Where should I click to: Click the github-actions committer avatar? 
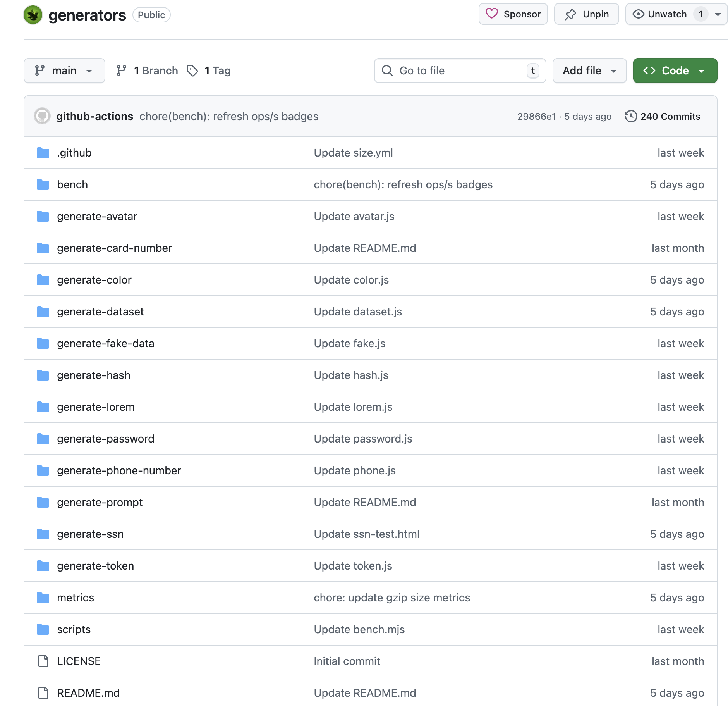(42, 116)
